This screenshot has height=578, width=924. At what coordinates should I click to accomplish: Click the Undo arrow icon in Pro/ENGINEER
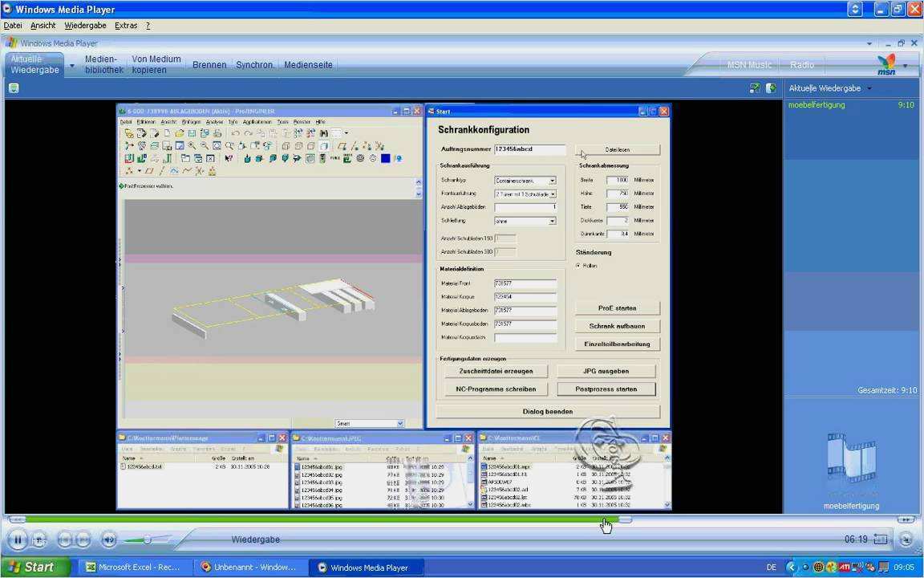(236, 132)
